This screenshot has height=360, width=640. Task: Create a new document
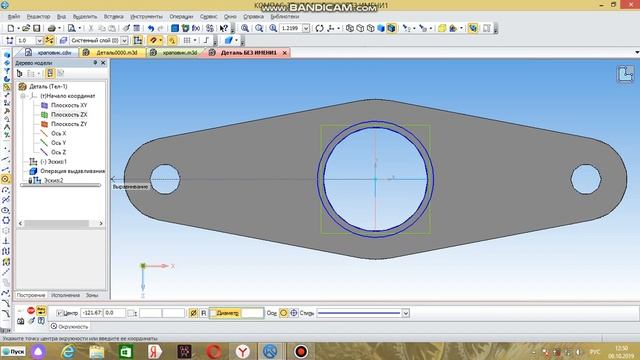coord(11,28)
